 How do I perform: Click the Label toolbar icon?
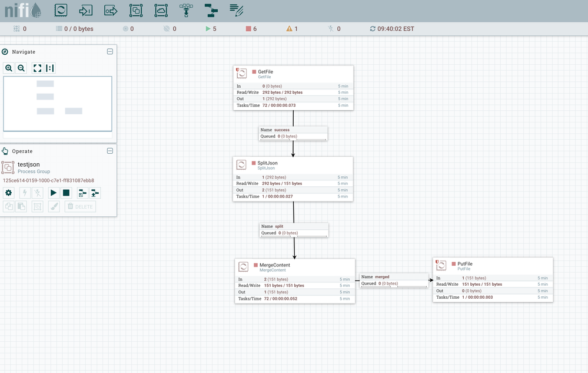coord(236,10)
